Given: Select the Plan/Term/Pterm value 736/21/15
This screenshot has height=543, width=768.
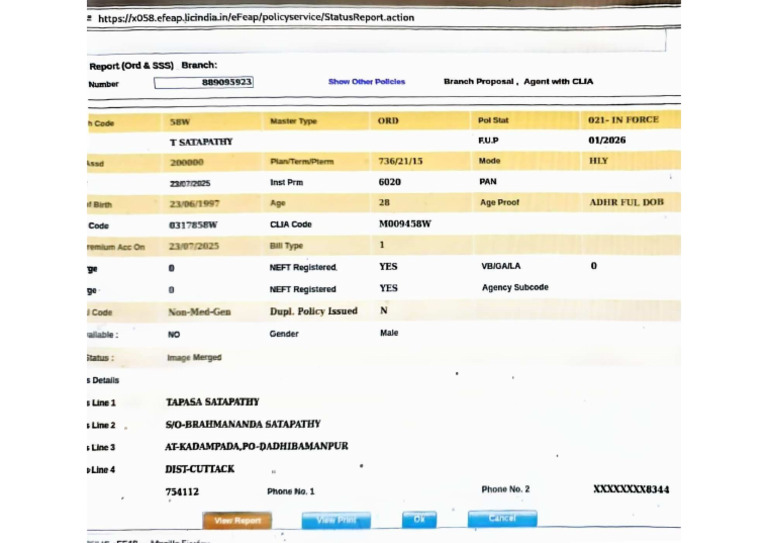Looking at the screenshot, I should 400,161.
